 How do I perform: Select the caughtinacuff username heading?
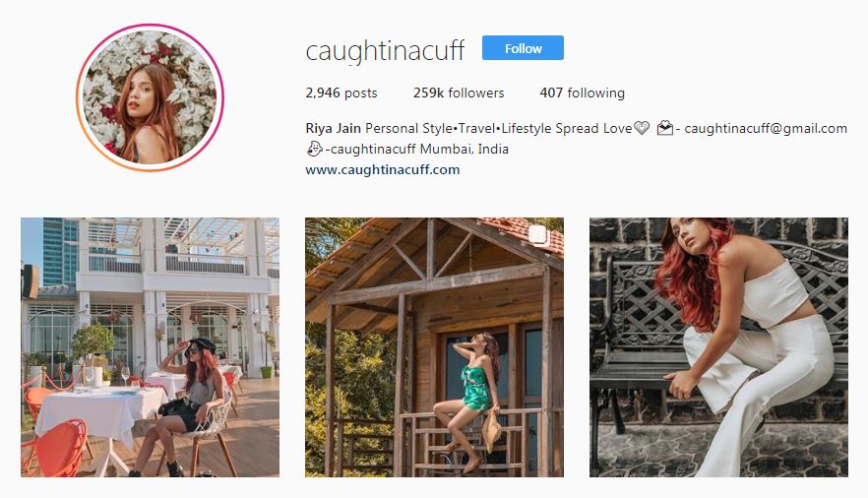point(386,51)
